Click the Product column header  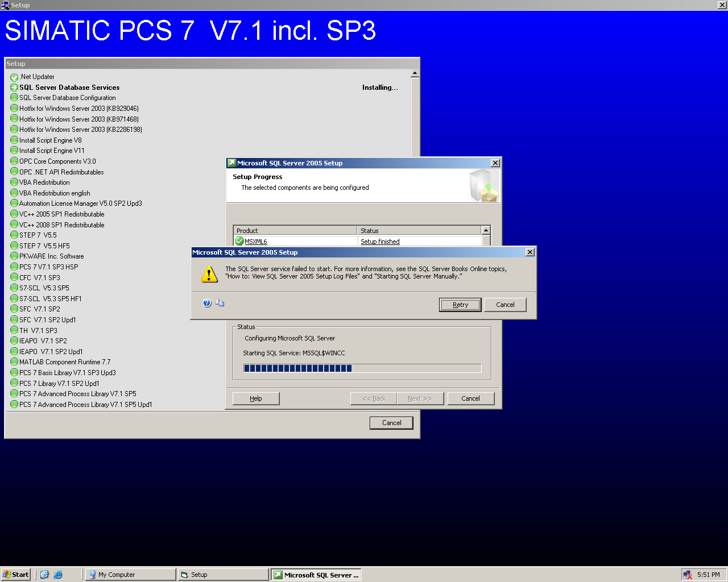pos(295,230)
